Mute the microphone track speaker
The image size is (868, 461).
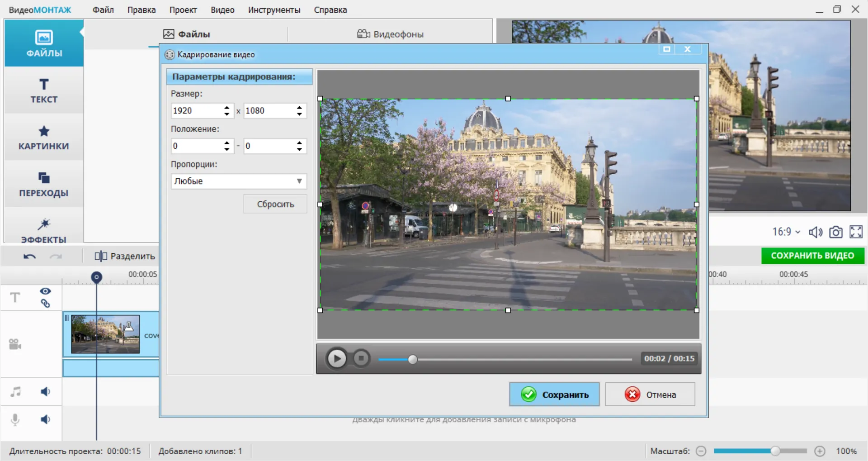click(45, 419)
